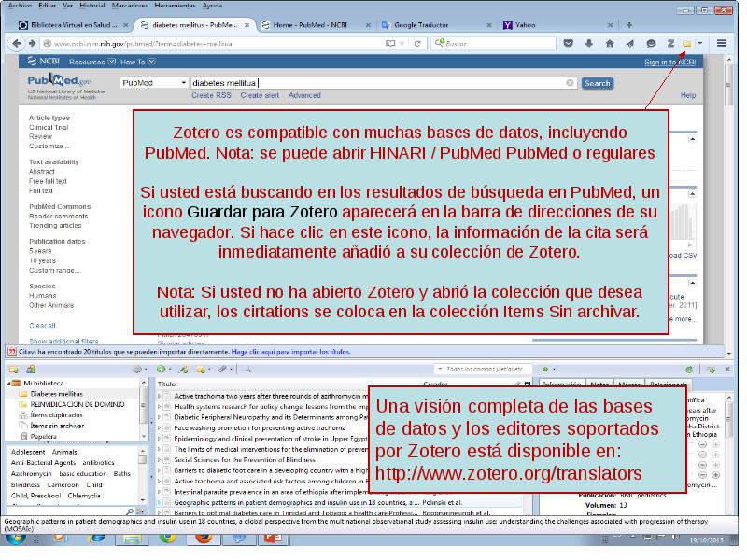This screenshot has width=747, height=560.
Task: Collapse Mi biblioteca tree
Action: click(8, 384)
